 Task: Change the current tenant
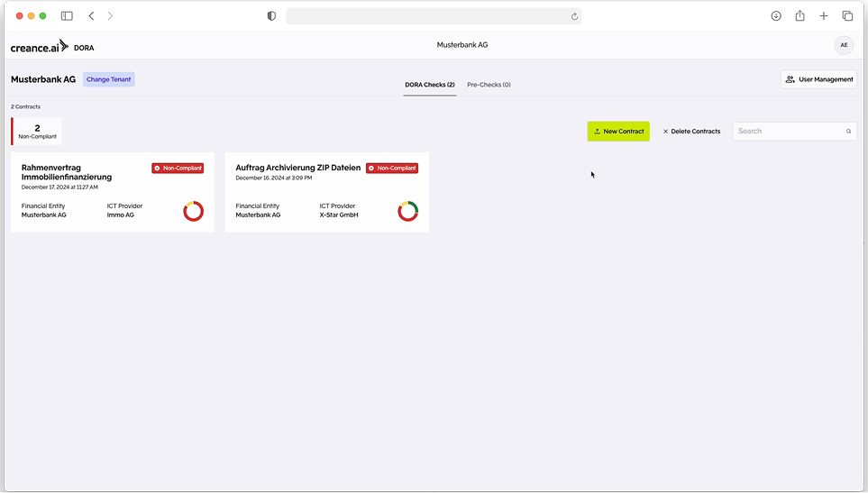[108, 79]
